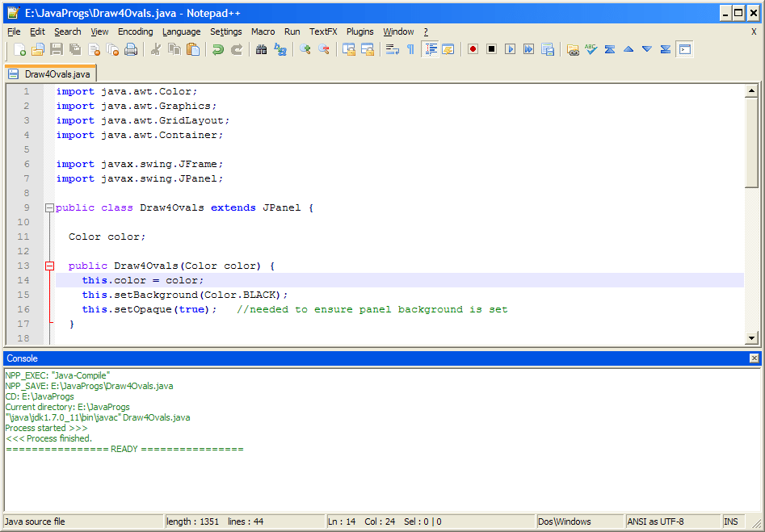The height and width of the screenshot is (532, 765).
Task: Collapse the Draw4Ovals class fold at line 9
Action: point(49,207)
